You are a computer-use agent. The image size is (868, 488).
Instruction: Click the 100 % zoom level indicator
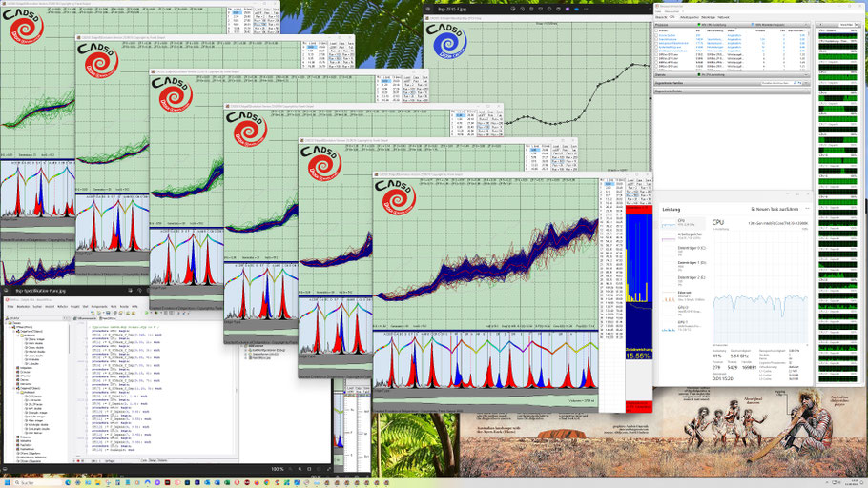(x=278, y=469)
